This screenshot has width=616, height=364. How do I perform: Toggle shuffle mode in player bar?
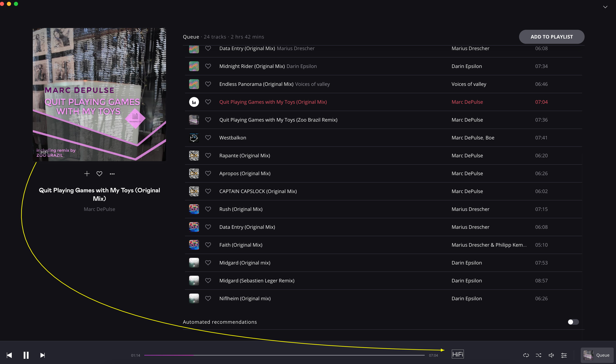pos(539,355)
